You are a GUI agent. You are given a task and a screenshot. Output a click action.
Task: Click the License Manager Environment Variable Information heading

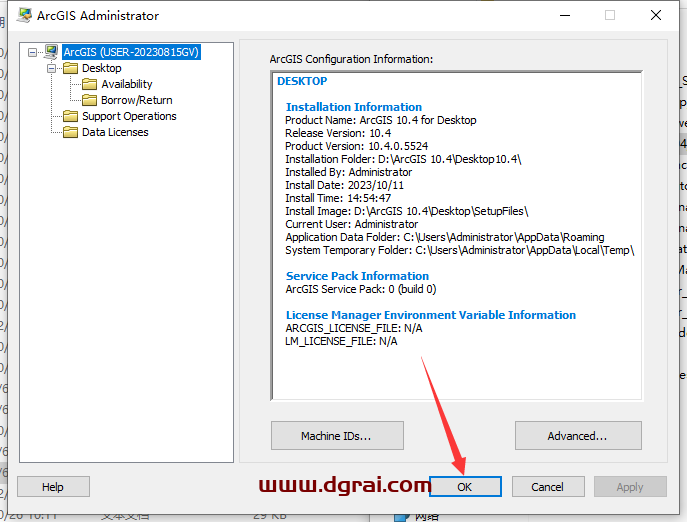point(431,315)
